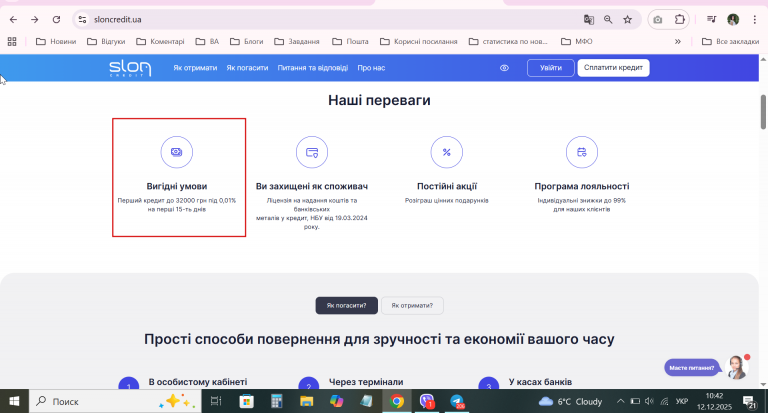Image resolution: width=768 pixels, height=413 pixels.
Task: Click the Вигідні умови money icon
Action: point(177,152)
